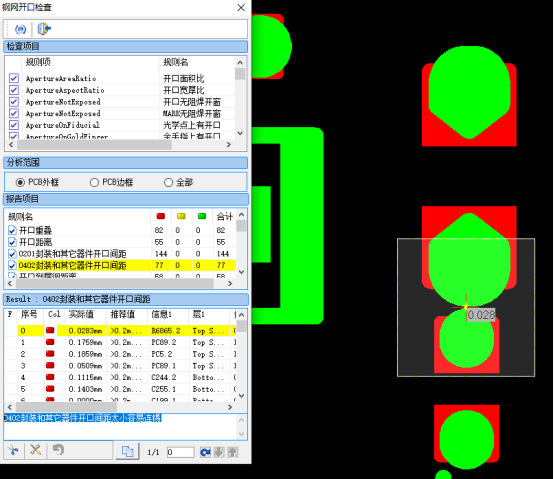554x479 pixels.
Task: Click the undo arrow icon at bottom
Action: coord(58,450)
